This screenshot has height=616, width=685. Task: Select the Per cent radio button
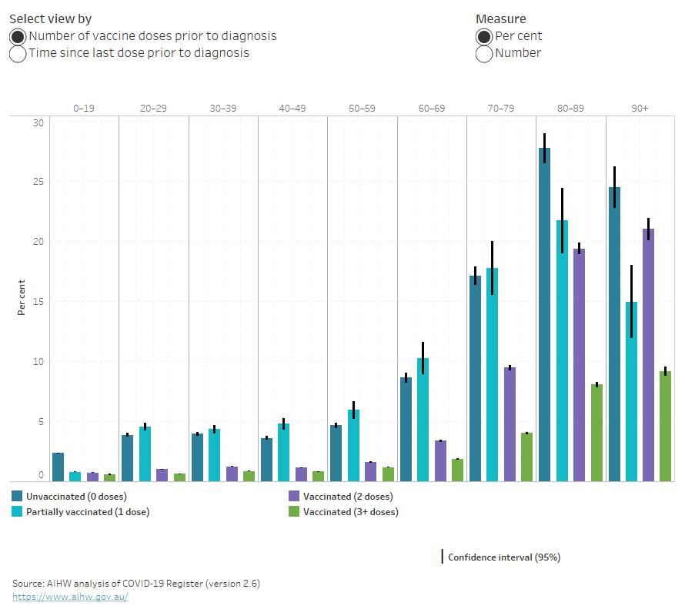[483, 36]
